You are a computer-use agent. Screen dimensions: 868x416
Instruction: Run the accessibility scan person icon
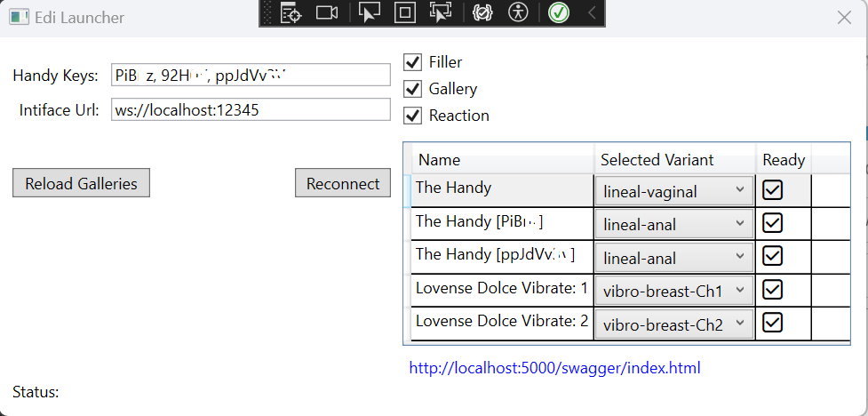pyautogui.click(x=519, y=12)
